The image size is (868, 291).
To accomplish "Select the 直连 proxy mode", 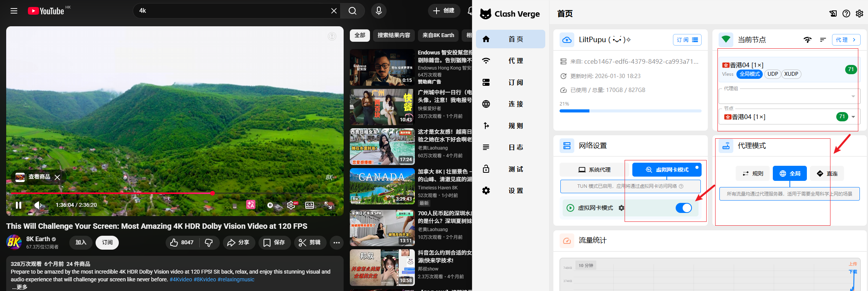I will [827, 174].
